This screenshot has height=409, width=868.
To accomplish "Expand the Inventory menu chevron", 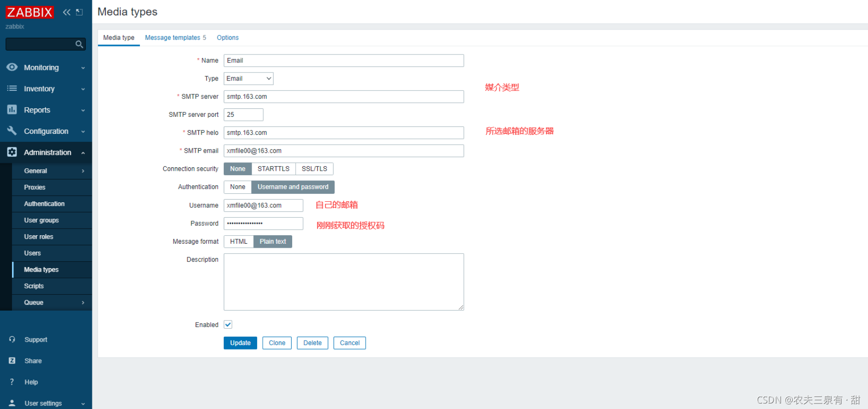I will coord(83,89).
